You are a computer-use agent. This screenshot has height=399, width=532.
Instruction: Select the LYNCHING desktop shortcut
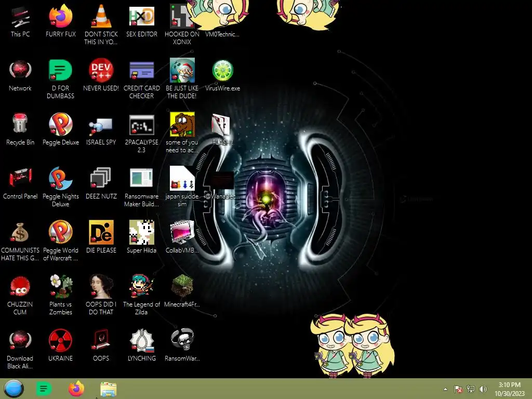pos(141,340)
